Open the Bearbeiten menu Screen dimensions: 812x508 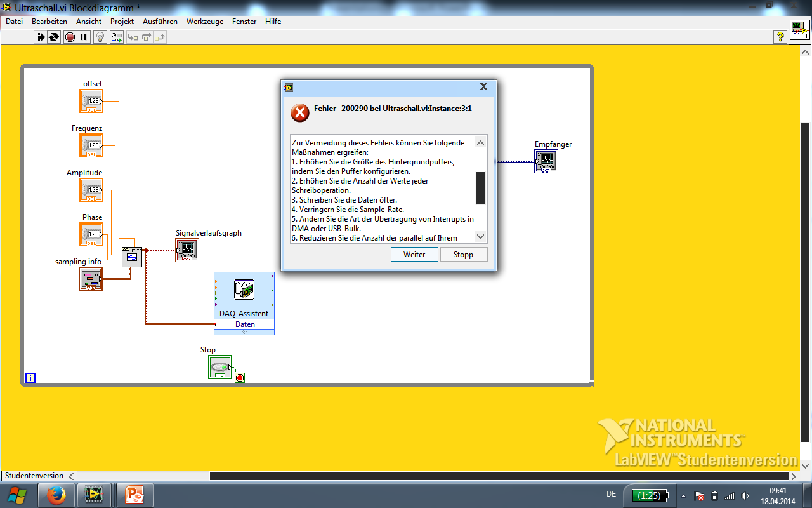(49, 22)
